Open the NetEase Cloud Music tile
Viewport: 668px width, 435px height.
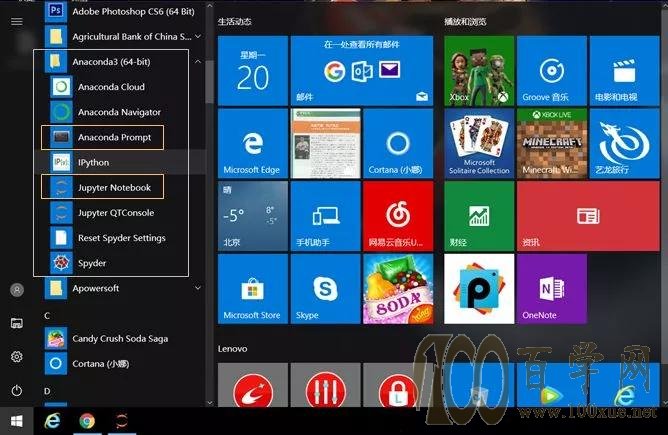(x=398, y=216)
